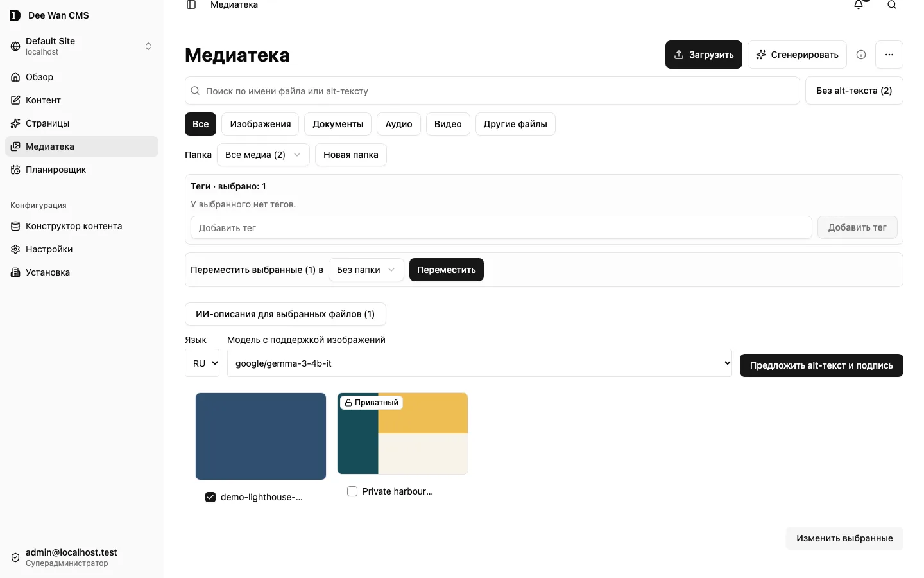
Task: Check the Private harbour file checkbox
Action: [x=352, y=491]
